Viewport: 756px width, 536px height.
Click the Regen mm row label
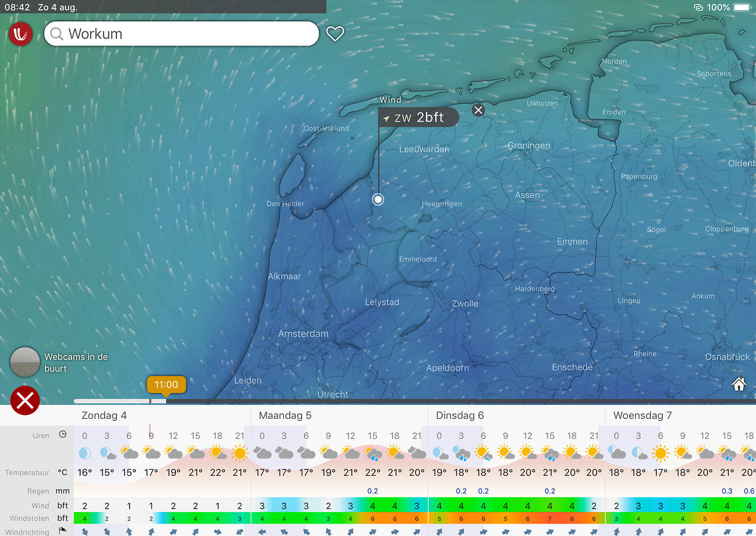tap(49, 491)
